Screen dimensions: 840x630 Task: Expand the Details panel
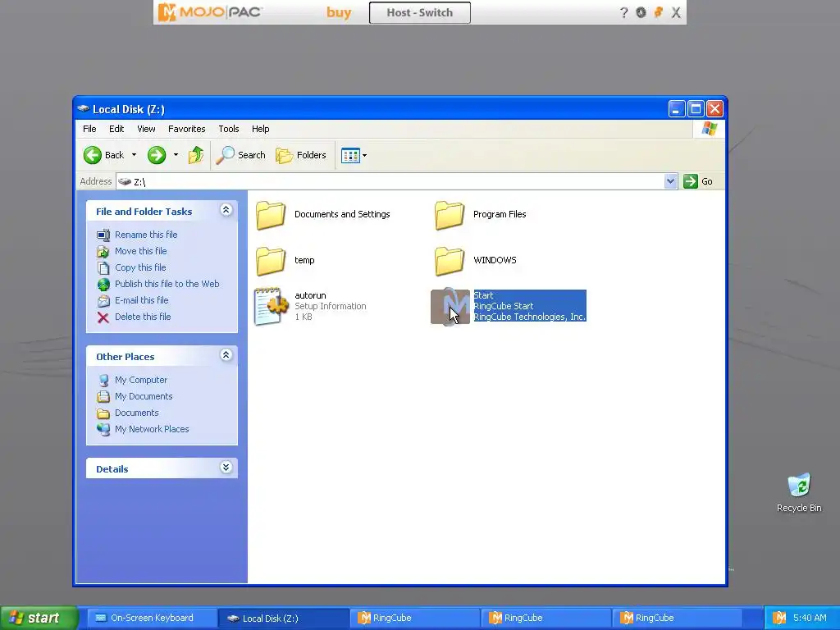(226, 468)
